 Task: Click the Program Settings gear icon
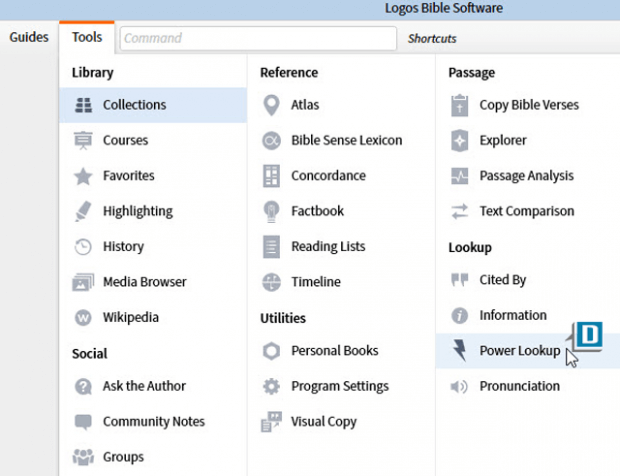tap(271, 386)
